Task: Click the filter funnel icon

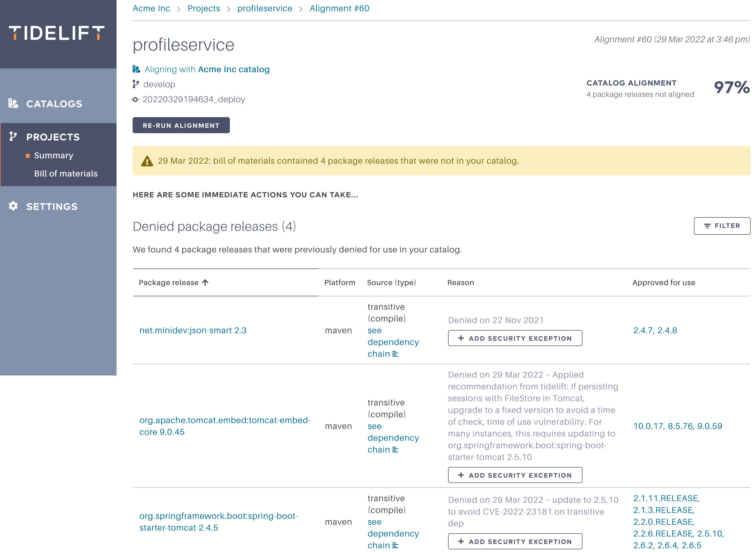Action: click(x=707, y=226)
